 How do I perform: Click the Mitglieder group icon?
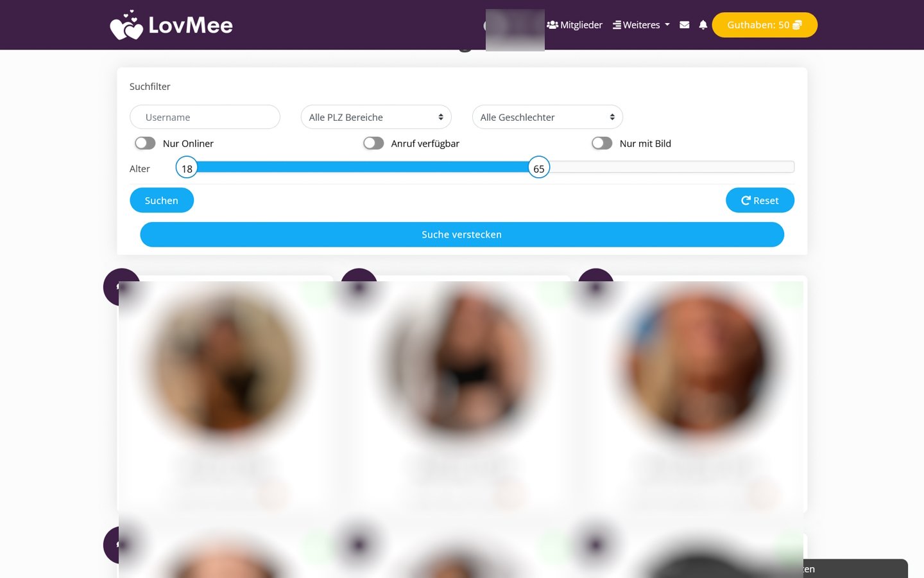point(552,25)
